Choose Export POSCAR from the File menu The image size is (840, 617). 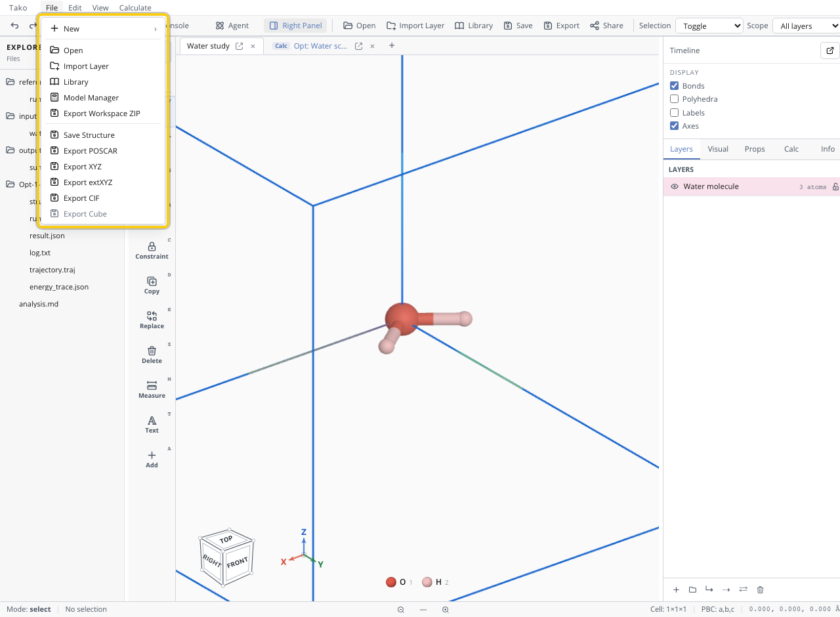pos(103,151)
